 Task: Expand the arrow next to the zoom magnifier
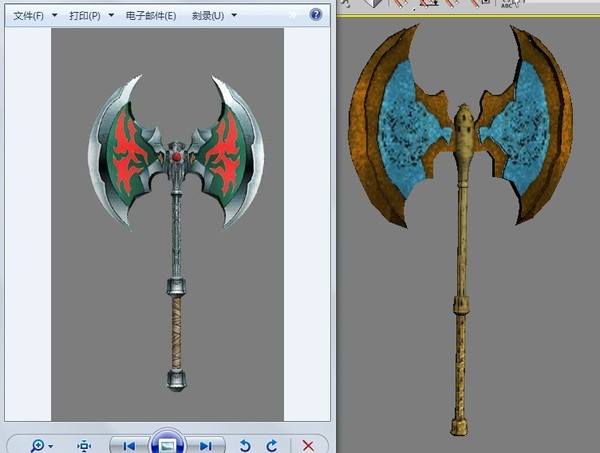(x=51, y=446)
